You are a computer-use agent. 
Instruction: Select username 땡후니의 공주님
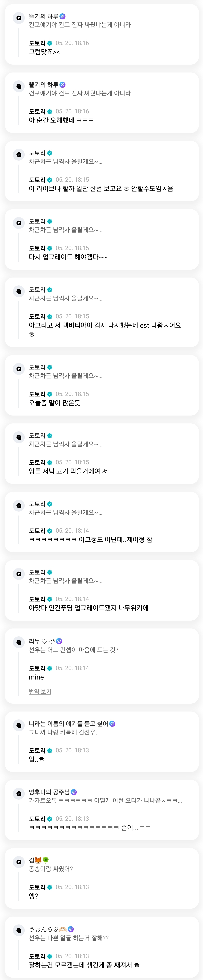tap(49, 792)
